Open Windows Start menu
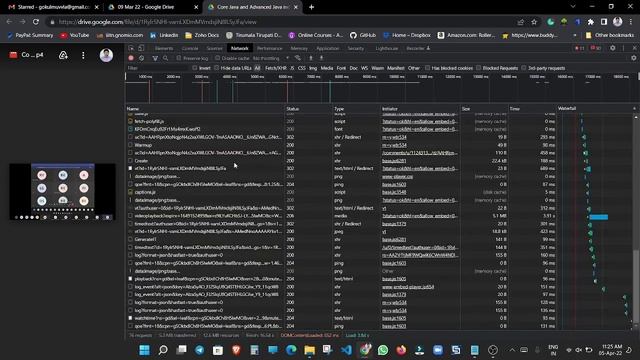Screen dimensions: 640x360 144,350
